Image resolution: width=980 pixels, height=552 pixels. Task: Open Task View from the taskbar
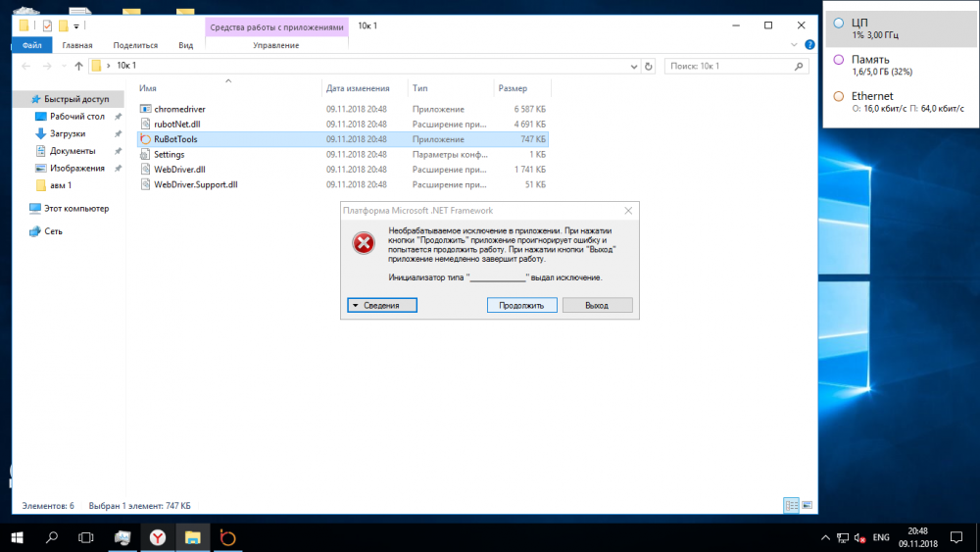(x=86, y=537)
